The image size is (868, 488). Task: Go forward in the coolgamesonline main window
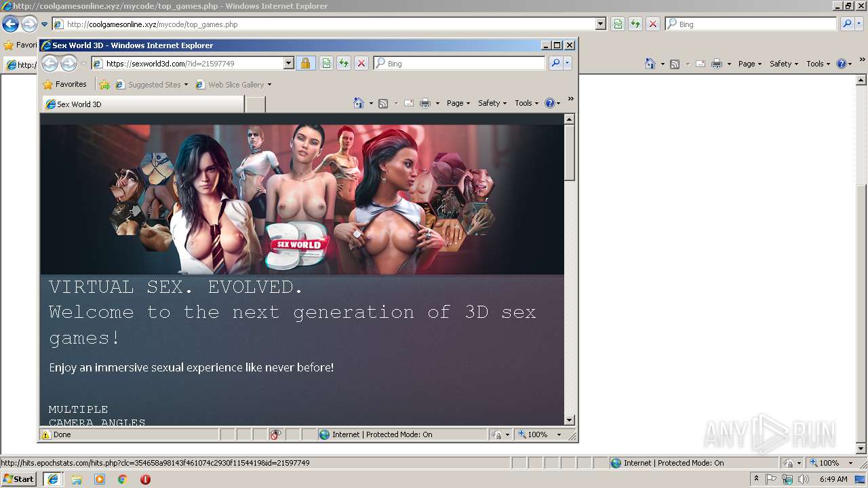[x=29, y=24]
